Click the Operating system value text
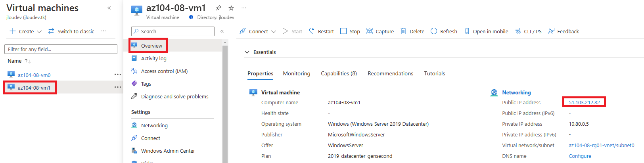Image resolution: width=644 pixels, height=163 pixels. pos(378,124)
